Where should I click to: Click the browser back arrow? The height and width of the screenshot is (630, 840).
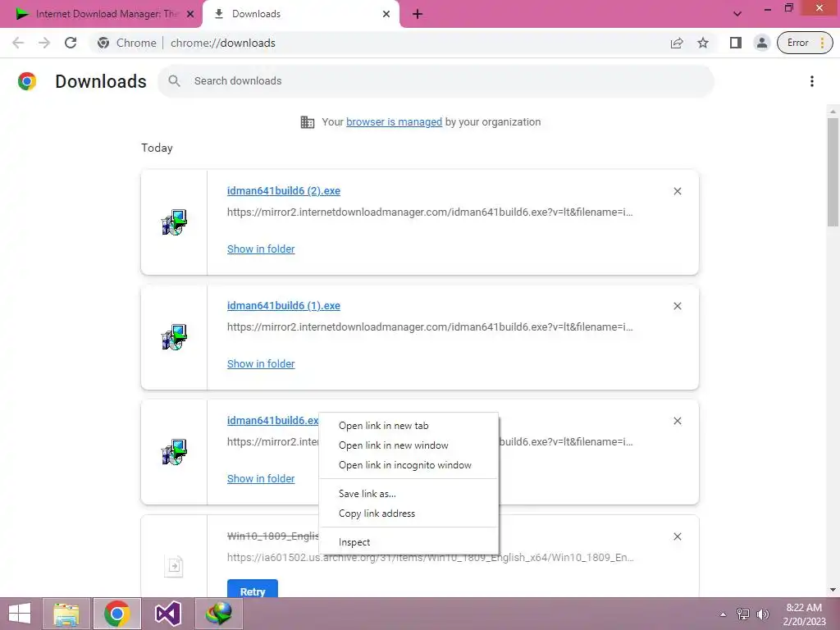point(18,43)
